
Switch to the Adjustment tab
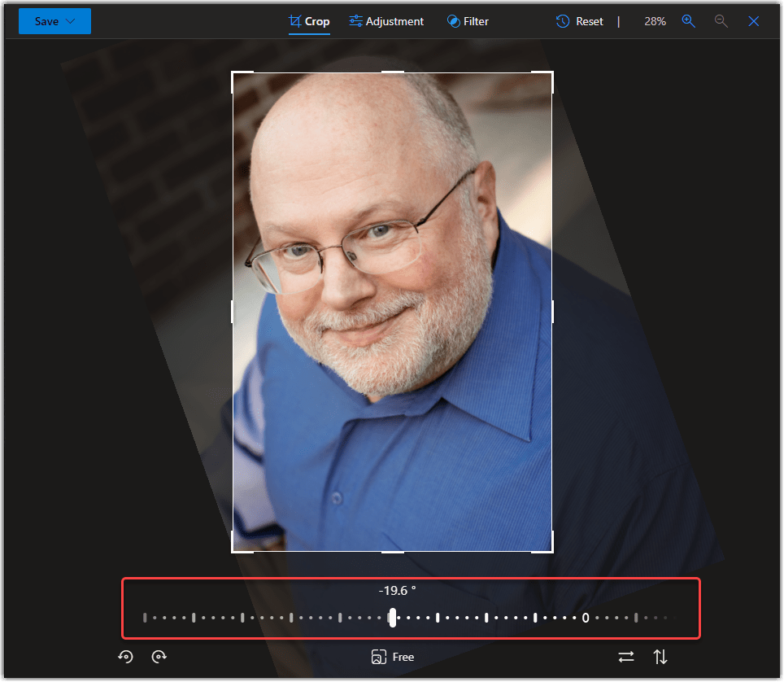(386, 21)
